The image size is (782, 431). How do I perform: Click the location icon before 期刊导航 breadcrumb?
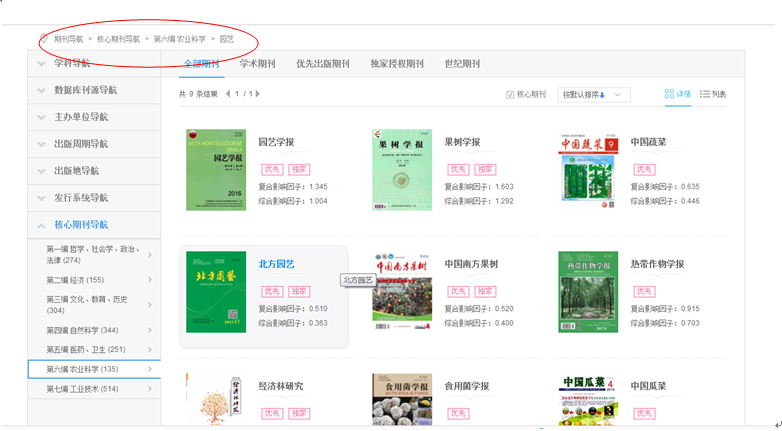point(43,39)
